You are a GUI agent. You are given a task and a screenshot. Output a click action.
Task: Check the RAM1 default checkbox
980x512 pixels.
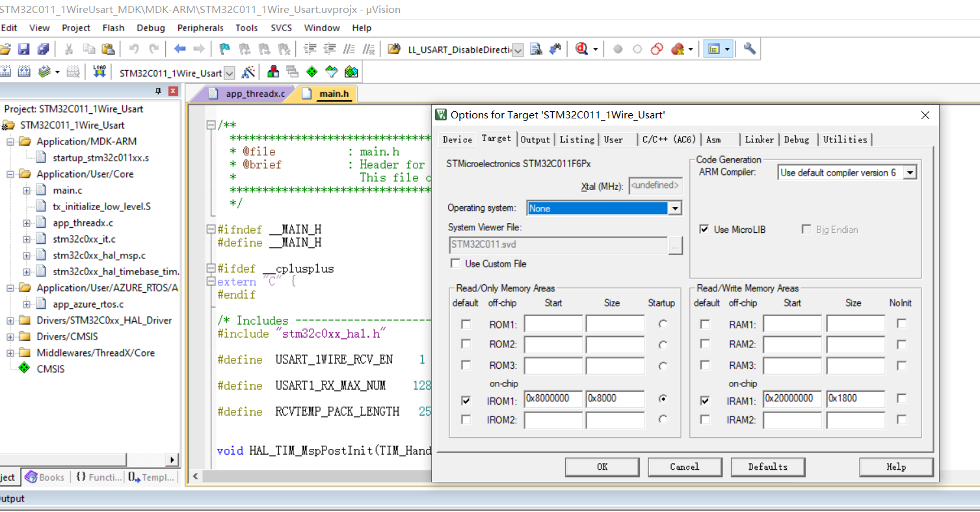pos(705,324)
